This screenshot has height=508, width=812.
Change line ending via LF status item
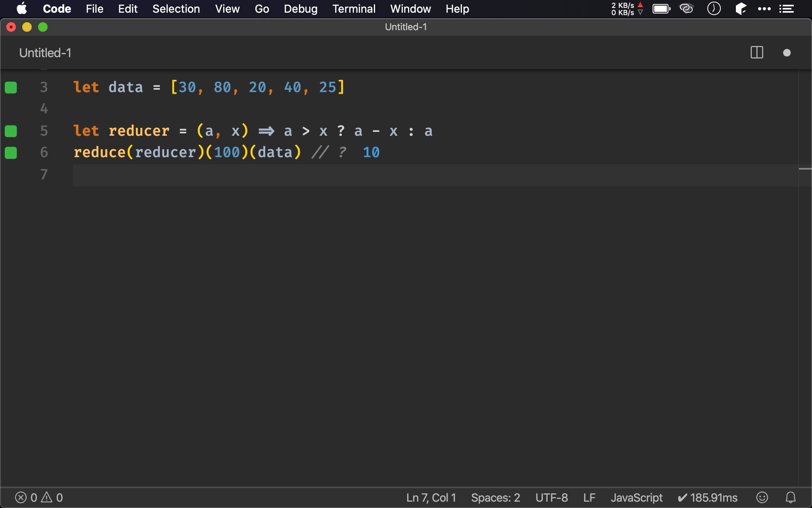pos(589,498)
